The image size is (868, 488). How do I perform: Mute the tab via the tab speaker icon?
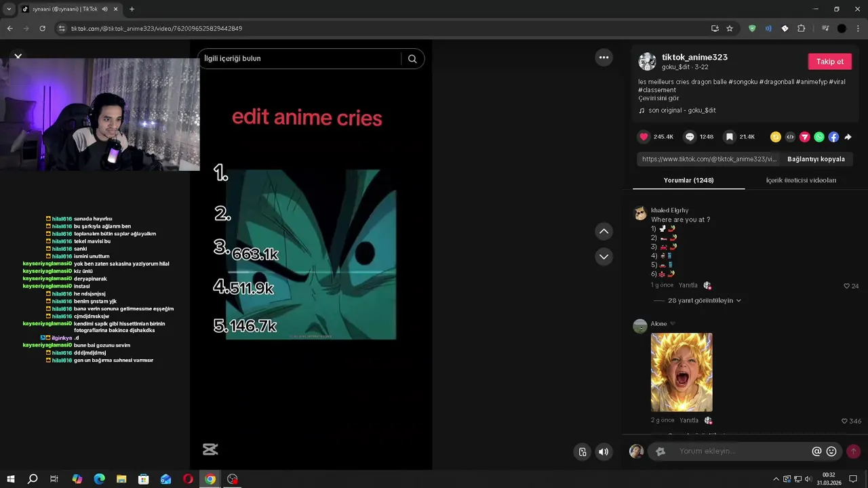(104, 9)
